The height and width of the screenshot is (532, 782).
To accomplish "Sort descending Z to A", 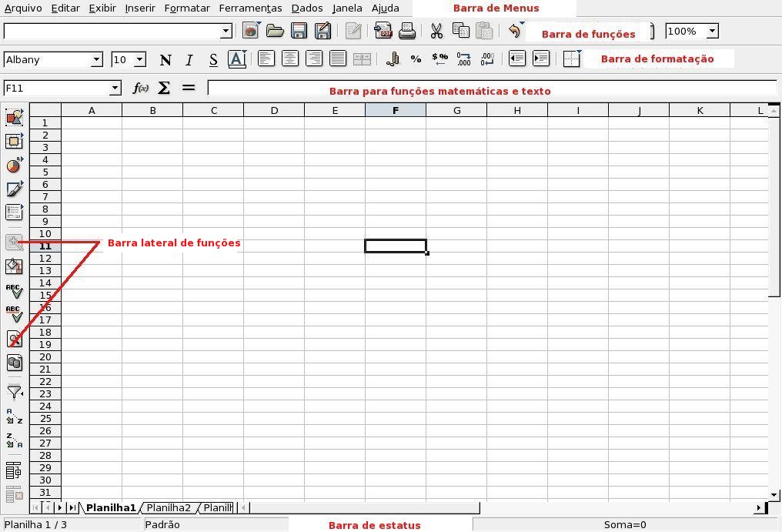I will (15, 440).
